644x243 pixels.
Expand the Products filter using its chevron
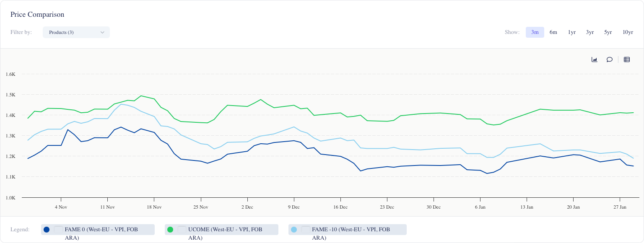point(102,32)
